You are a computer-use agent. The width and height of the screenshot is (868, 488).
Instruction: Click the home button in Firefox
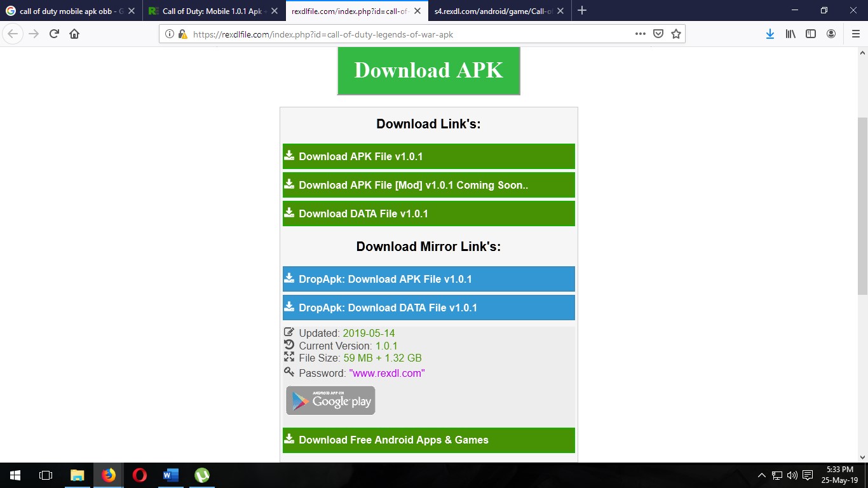click(74, 34)
